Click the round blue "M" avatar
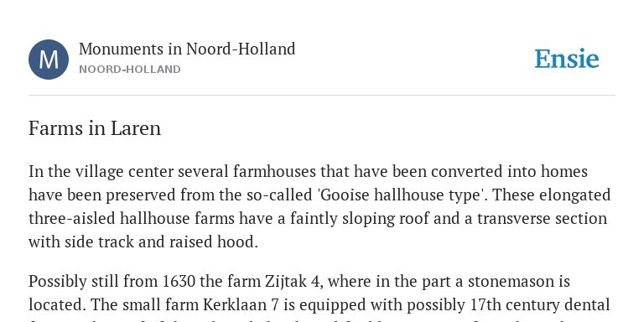Image resolution: width=644 pixels, height=322 pixels. click(49, 60)
